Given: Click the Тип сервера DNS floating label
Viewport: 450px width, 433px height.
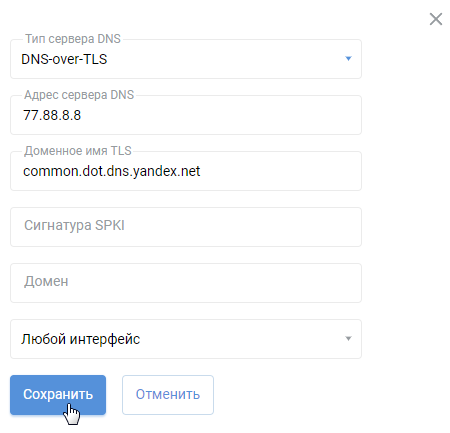Looking at the screenshot, I should tap(73, 39).
